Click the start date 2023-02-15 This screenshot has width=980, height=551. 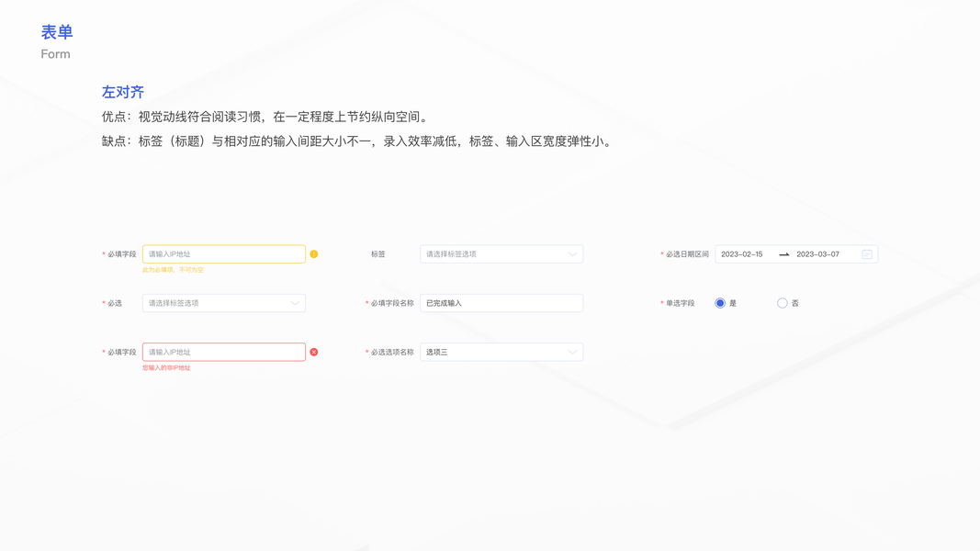click(x=742, y=254)
